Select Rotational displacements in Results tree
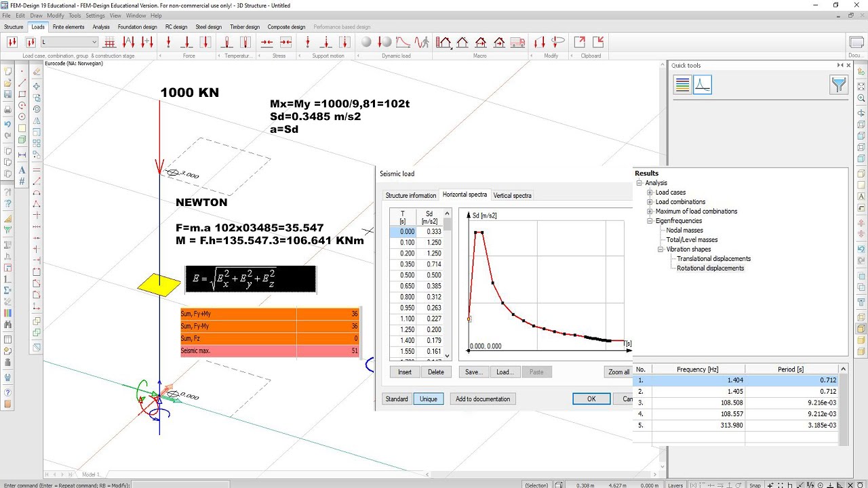 coord(710,268)
